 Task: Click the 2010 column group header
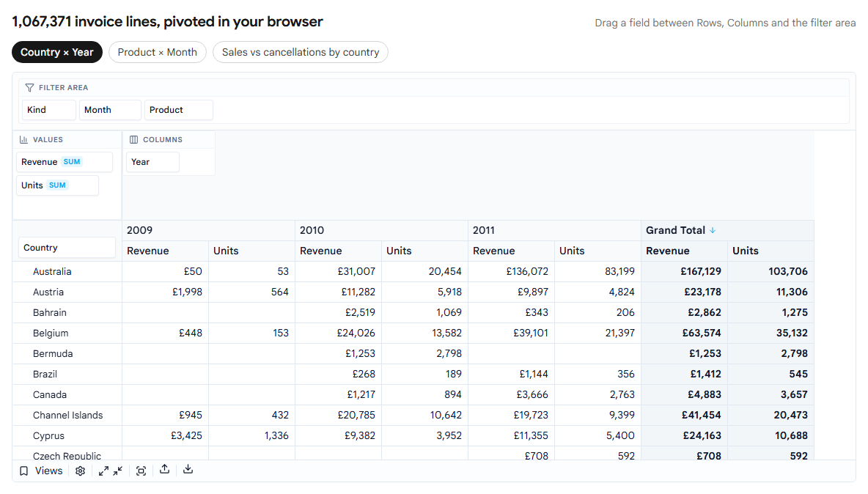click(x=381, y=230)
